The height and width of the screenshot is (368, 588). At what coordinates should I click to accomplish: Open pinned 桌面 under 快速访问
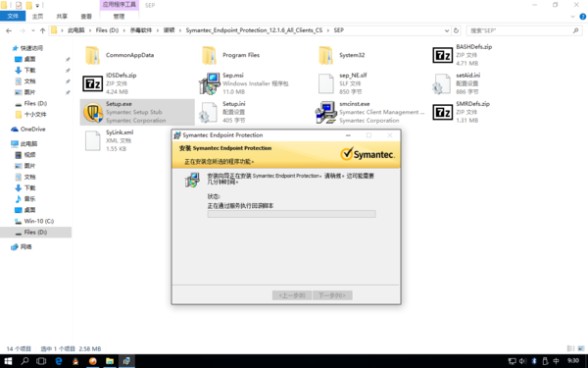[x=29, y=59]
